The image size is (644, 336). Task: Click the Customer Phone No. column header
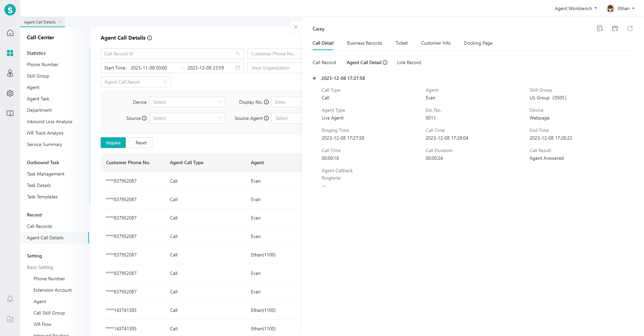point(128,162)
